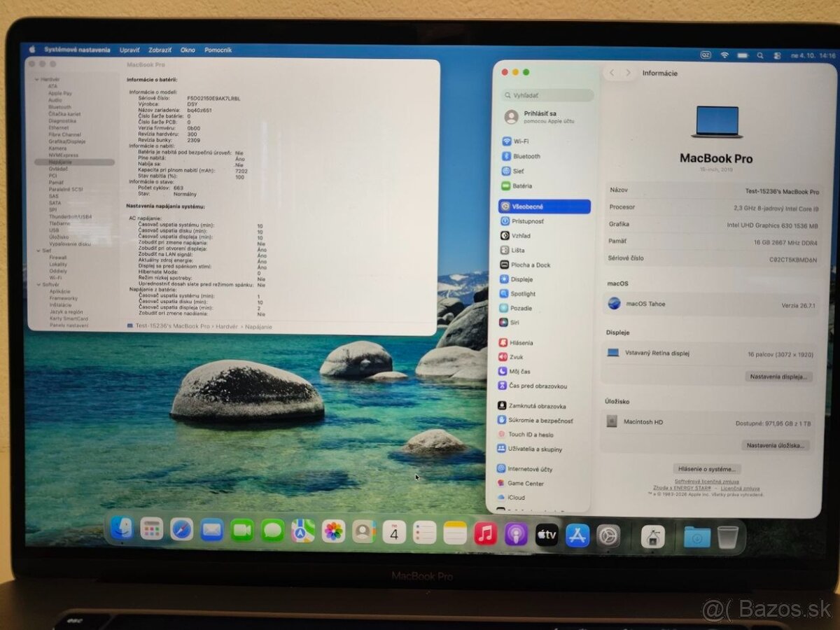
Task: Open Messages in the Dock
Action: 272,531
